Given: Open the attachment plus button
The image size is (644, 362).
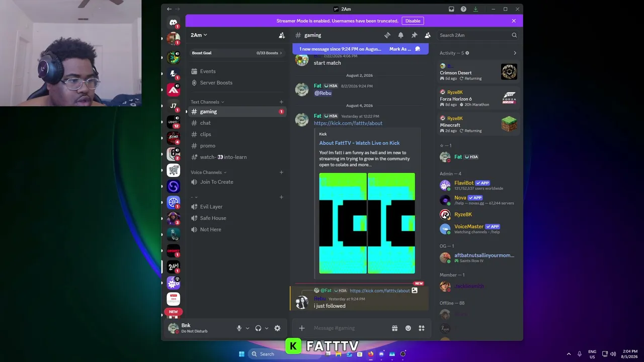Looking at the screenshot, I should tap(302, 328).
